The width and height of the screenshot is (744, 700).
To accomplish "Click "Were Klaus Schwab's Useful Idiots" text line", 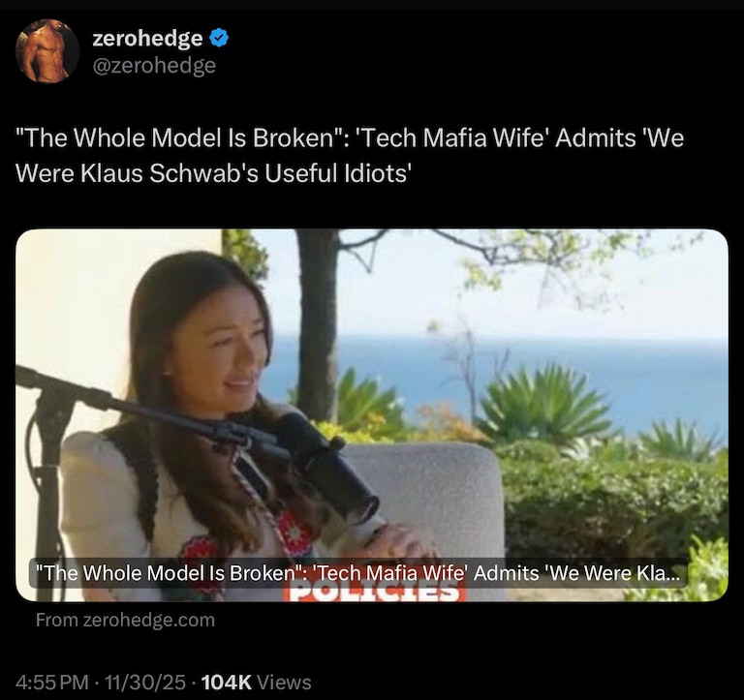I will point(213,173).
